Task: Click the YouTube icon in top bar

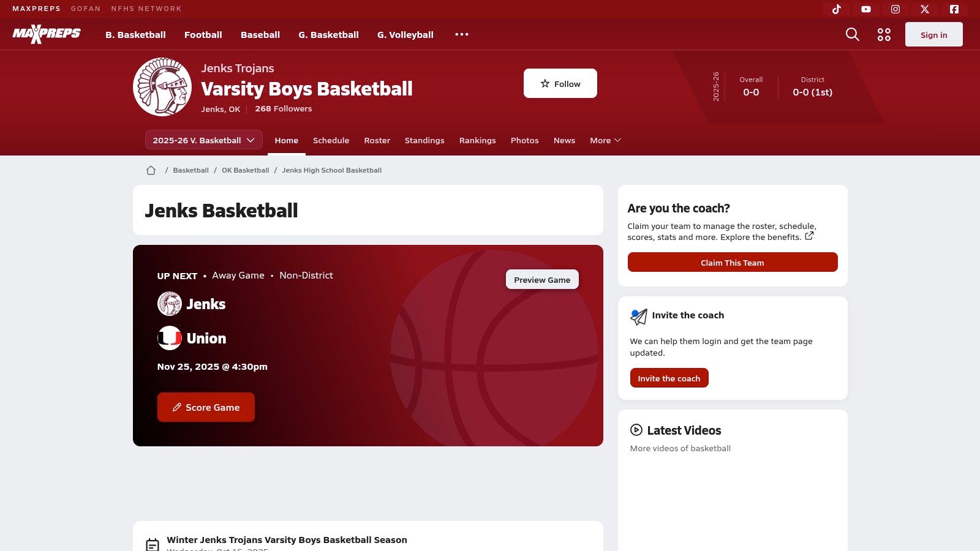Action: tap(865, 9)
